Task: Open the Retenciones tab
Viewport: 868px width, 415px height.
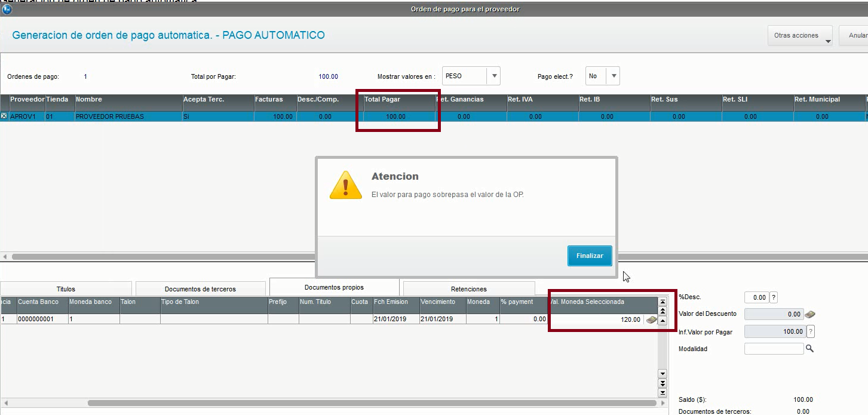Action: pyautogui.click(x=469, y=289)
